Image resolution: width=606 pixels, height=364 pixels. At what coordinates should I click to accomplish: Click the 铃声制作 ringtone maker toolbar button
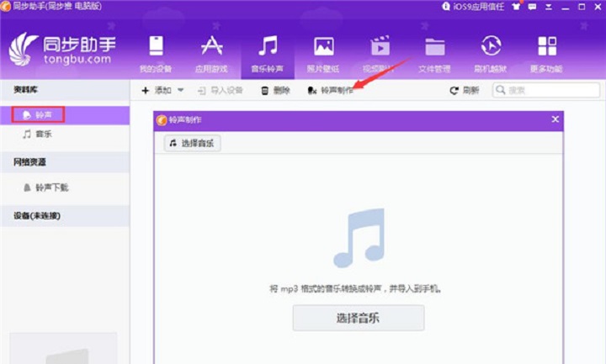click(x=330, y=90)
